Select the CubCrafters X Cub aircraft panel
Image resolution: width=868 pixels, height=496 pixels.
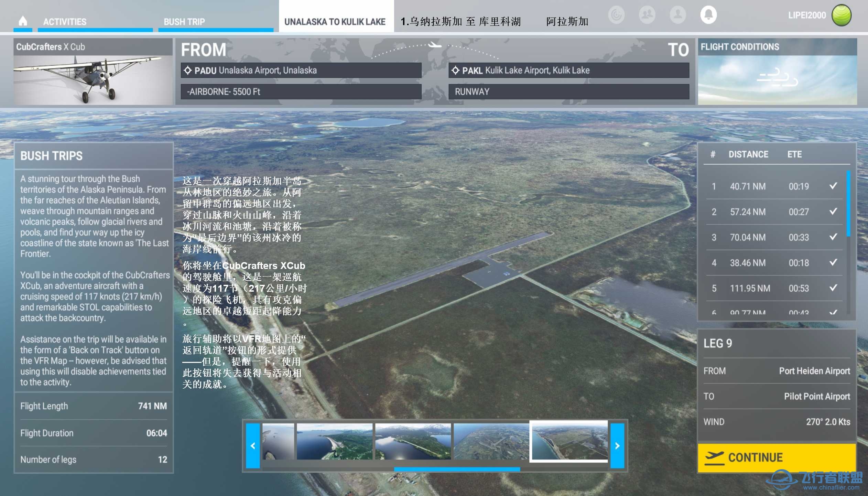pos(93,72)
